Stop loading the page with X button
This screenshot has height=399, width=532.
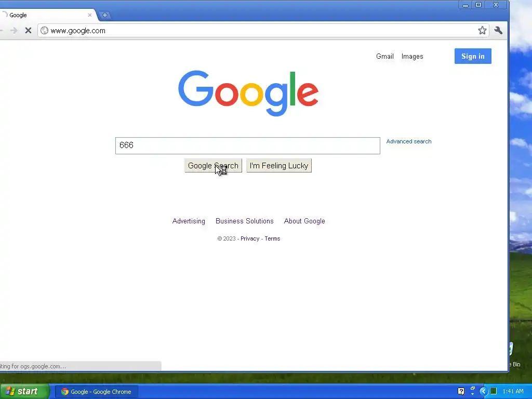[x=28, y=31]
